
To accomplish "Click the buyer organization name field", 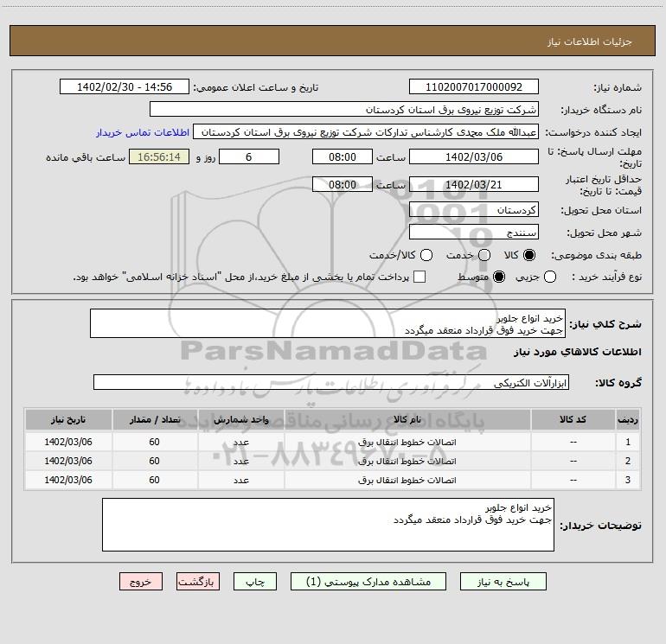I will [344, 110].
